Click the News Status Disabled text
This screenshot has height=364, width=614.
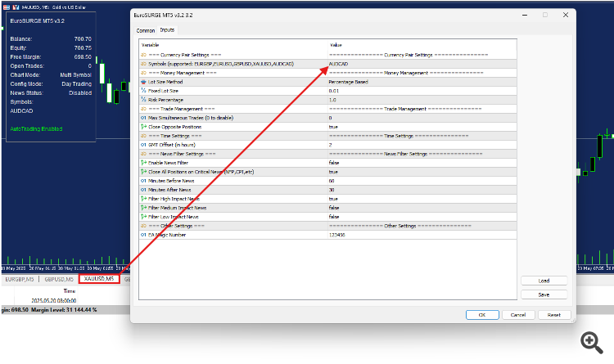(80, 92)
